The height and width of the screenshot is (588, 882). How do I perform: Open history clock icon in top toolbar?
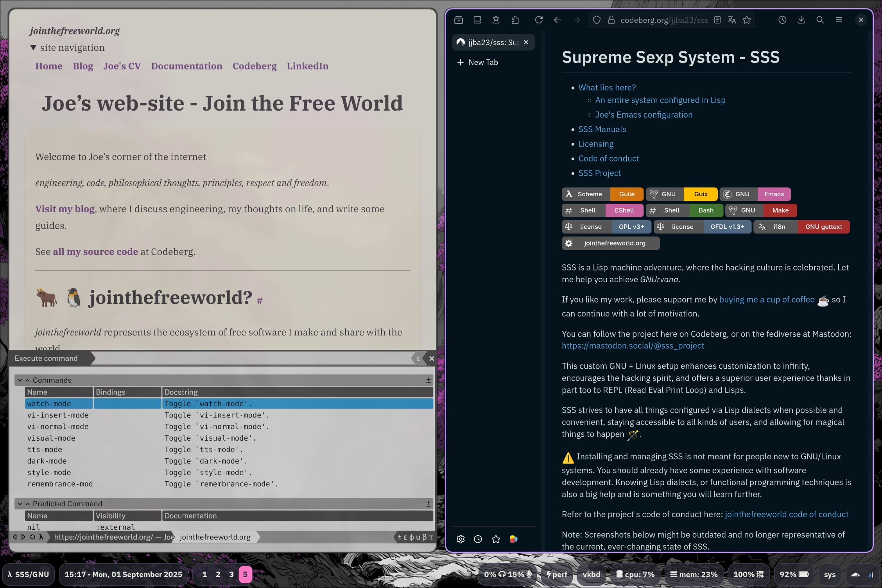(x=782, y=20)
